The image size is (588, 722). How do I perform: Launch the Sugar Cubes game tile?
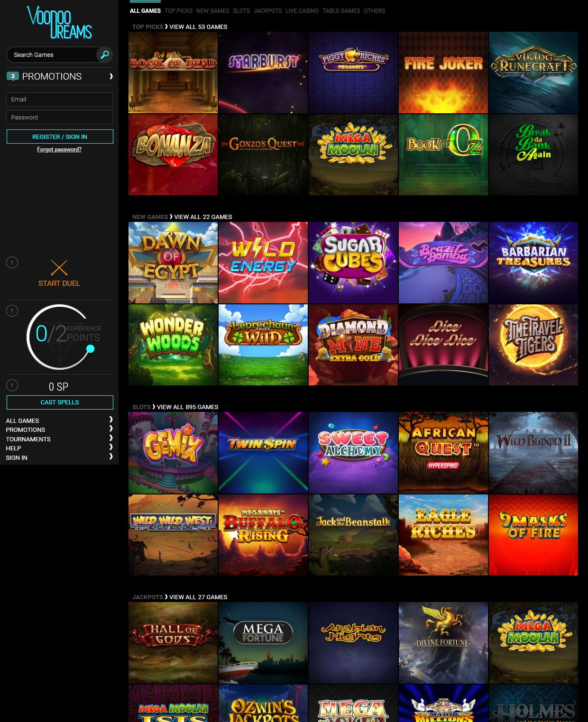[x=353, y=263]
